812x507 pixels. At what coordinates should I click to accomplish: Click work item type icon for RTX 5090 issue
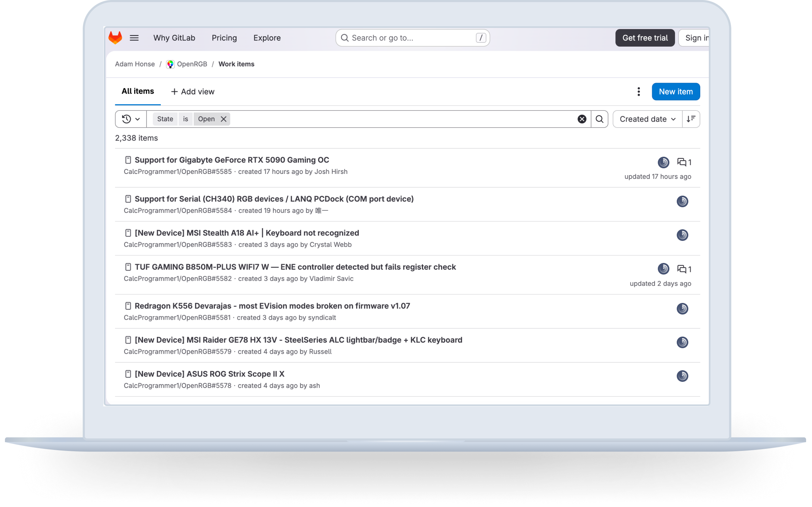click(128, 160)
